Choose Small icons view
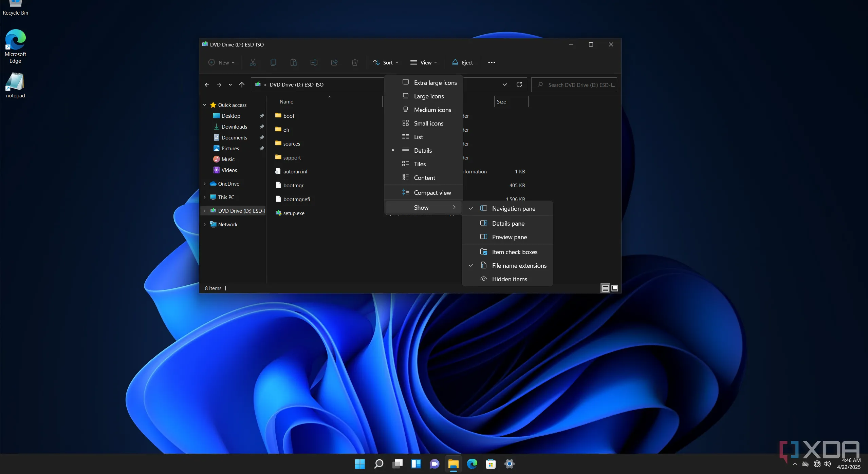The width and height of the screenshot is (868, 474). point(424,124)
